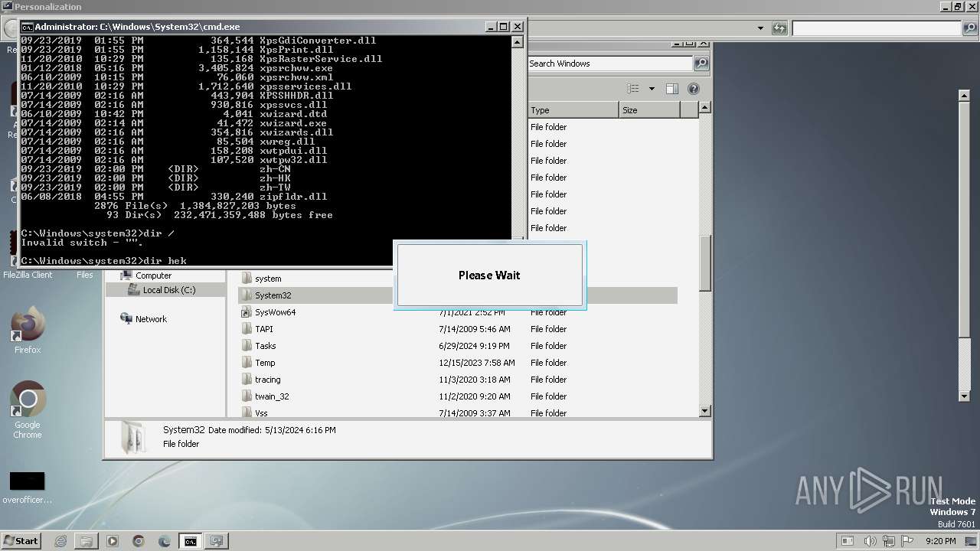Click 6/29/2024 9:19 PM date for Tasks
The width and height of the screenshot is (980, 551).
pyautogui.click(x=475, y=346)
